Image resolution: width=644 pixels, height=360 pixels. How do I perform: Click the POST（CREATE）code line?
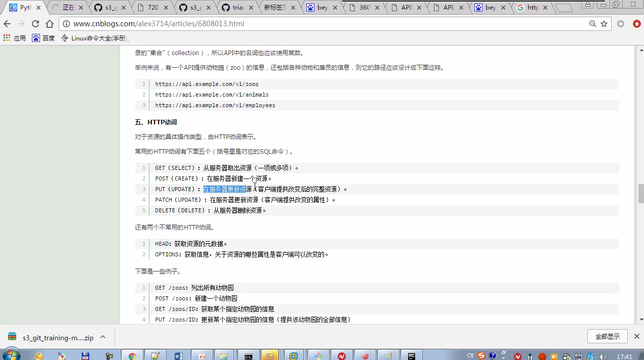[214, 178]
